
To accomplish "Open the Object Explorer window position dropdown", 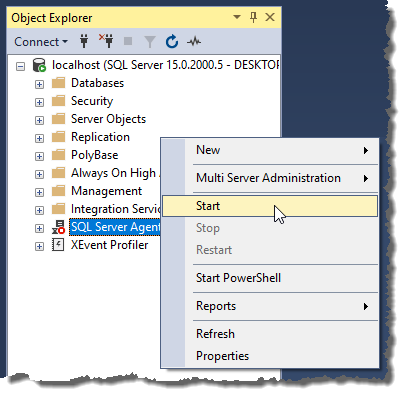I will (x=237, y=17).
